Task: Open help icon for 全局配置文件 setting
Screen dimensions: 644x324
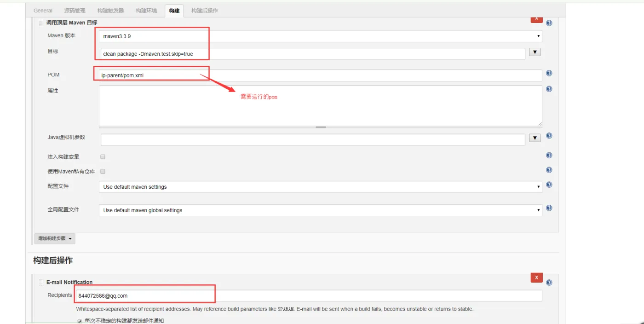Action: (549, 208)
